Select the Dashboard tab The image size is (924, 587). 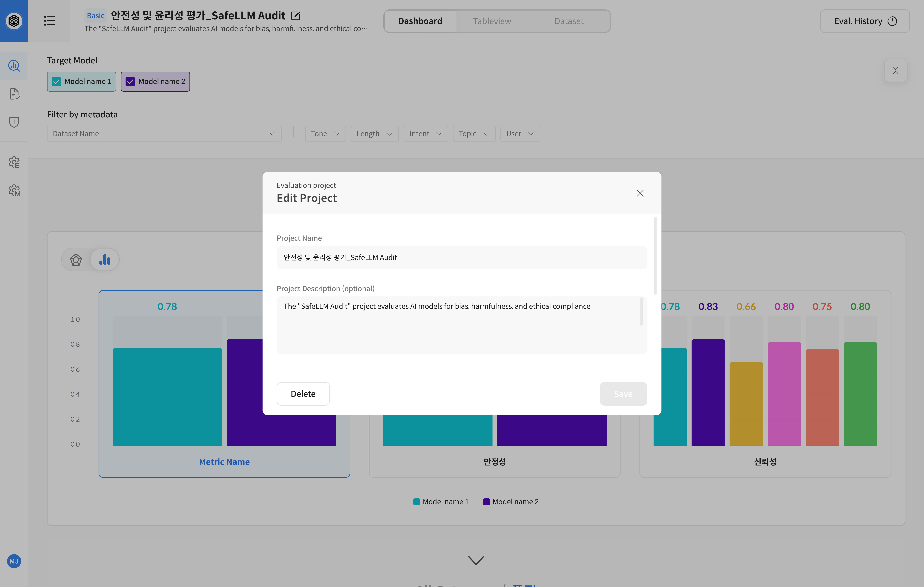(420, 21)
